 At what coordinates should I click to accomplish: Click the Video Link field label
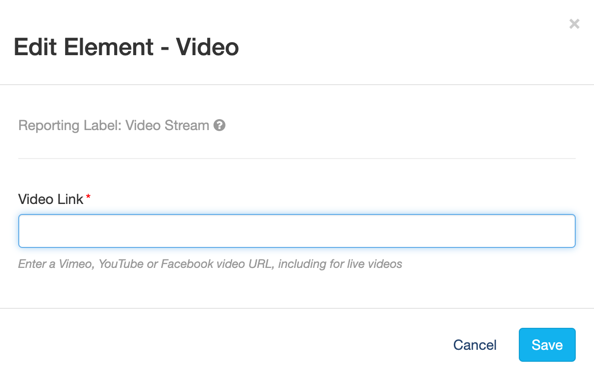coord(50,199)
